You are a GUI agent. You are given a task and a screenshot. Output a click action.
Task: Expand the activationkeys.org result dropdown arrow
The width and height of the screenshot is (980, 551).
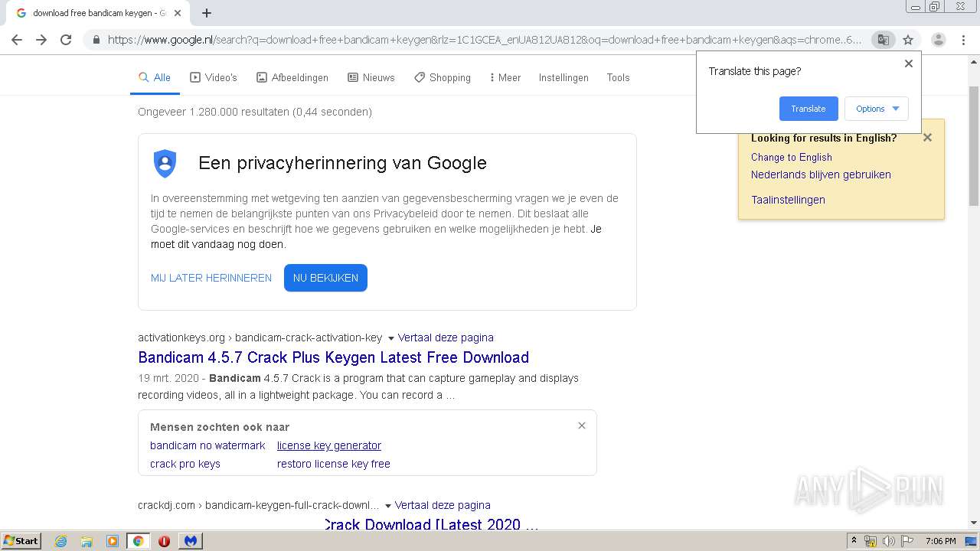tap(390, 338)
